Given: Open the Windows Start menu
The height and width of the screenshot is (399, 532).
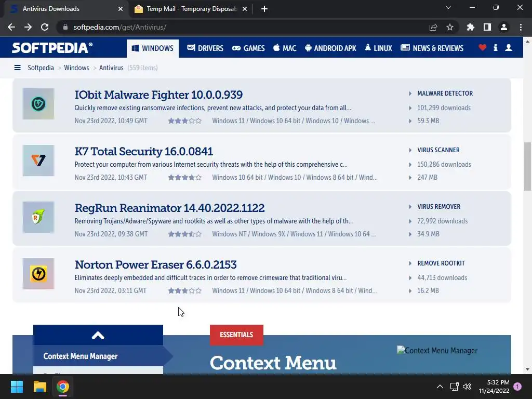Looking at the screenshot, I should [17, 387].
